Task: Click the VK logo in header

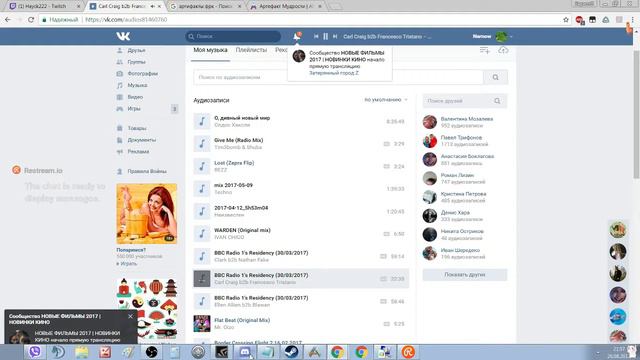Action: coord(123,36)
